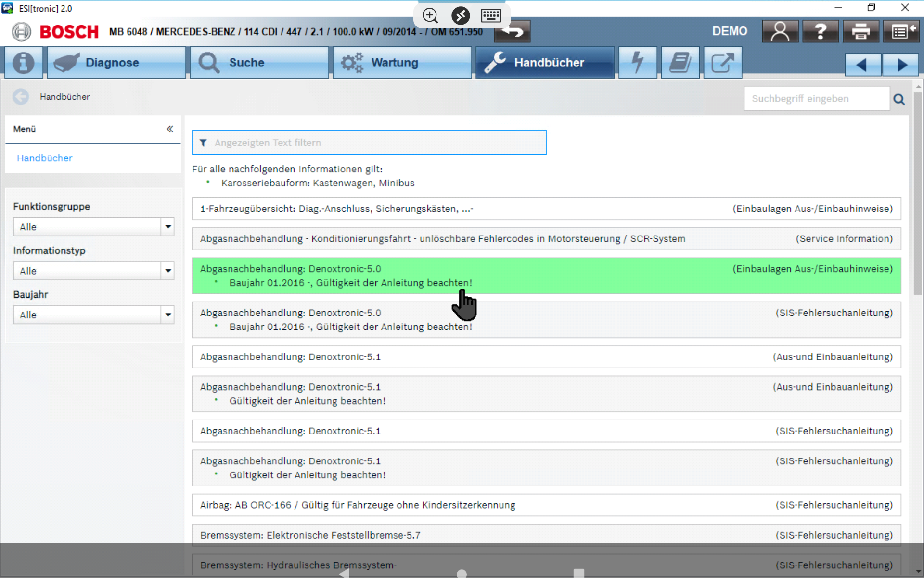
Task: Select the Handbücher tab
Action: 545,63
